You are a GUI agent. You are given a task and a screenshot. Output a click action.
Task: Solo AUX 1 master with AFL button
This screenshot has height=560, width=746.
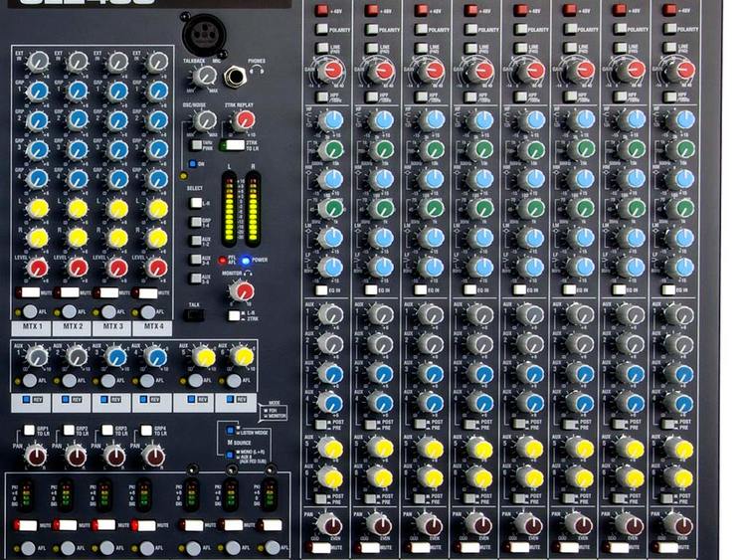[x=30, y=380]
